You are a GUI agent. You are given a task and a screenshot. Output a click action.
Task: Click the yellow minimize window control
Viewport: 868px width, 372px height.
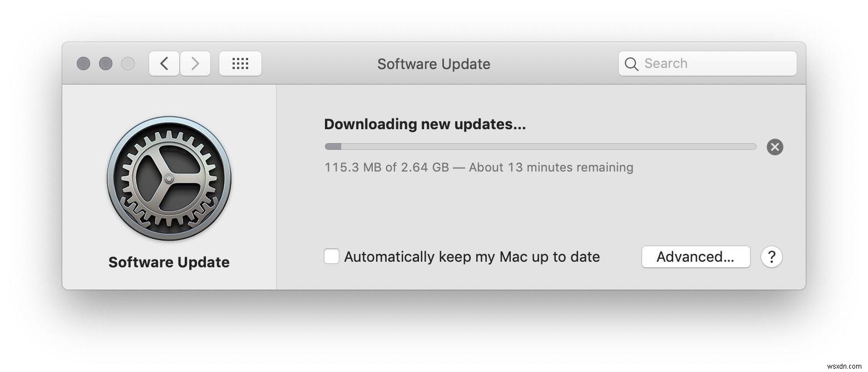pyautogui.click(x=106, y=63)
